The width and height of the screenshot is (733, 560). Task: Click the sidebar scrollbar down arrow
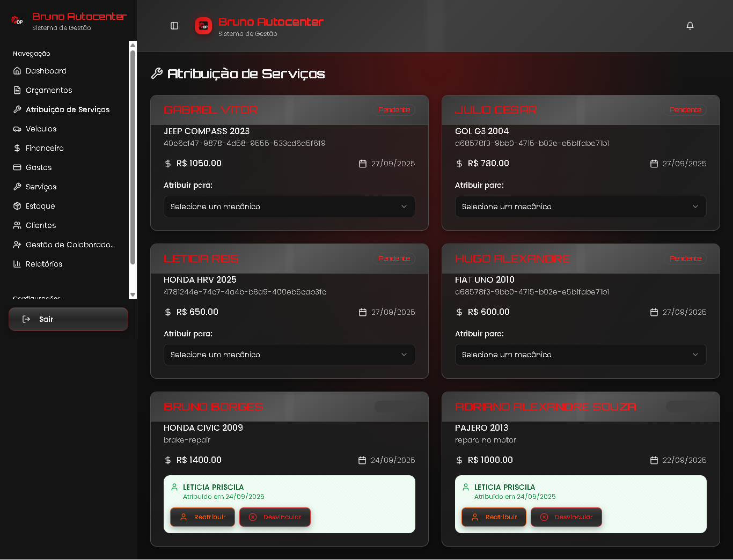pos(133,295)
